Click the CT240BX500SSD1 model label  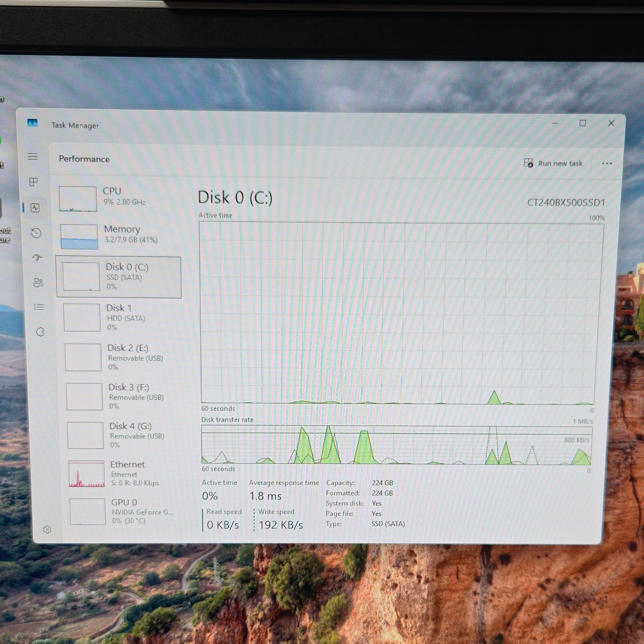tap(566, 203)
